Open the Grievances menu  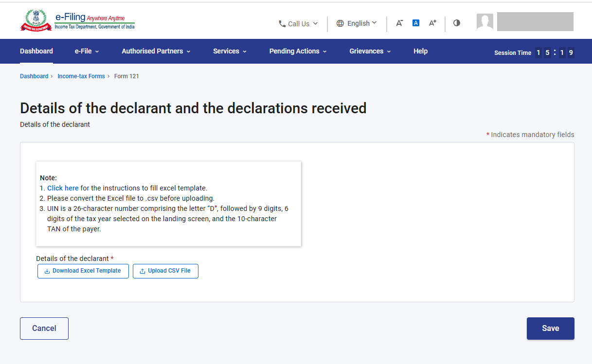tap(370, 51)
